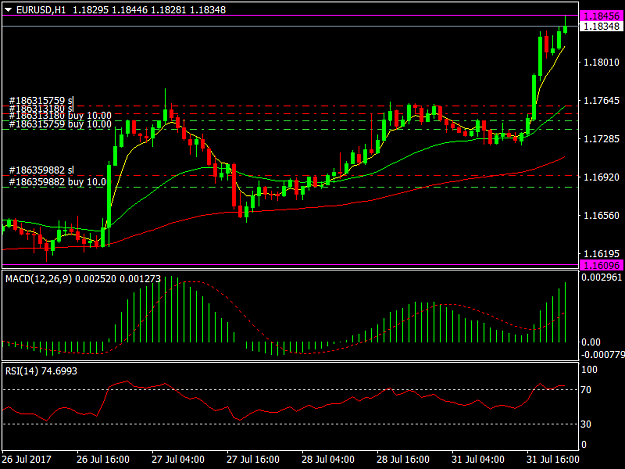
Task: Click the 28 Jul 04:00 time label
Action: (x=328, y=459)
